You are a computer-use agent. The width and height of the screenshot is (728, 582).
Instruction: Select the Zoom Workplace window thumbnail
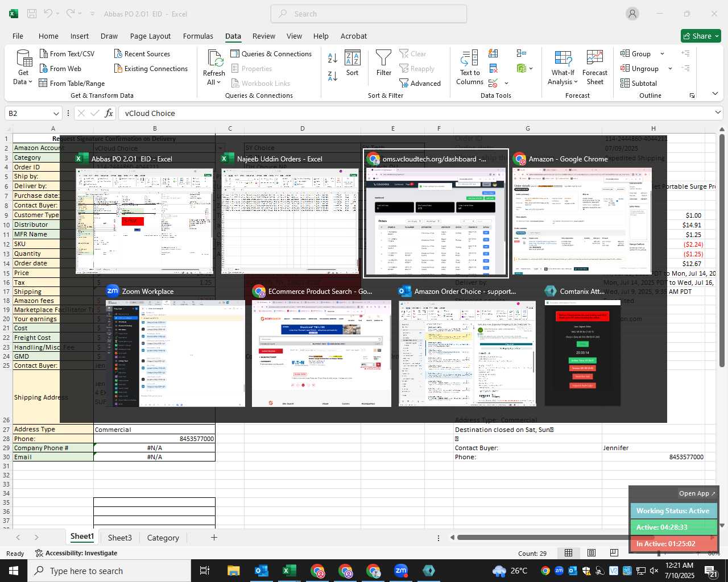(x=175, y=346)
